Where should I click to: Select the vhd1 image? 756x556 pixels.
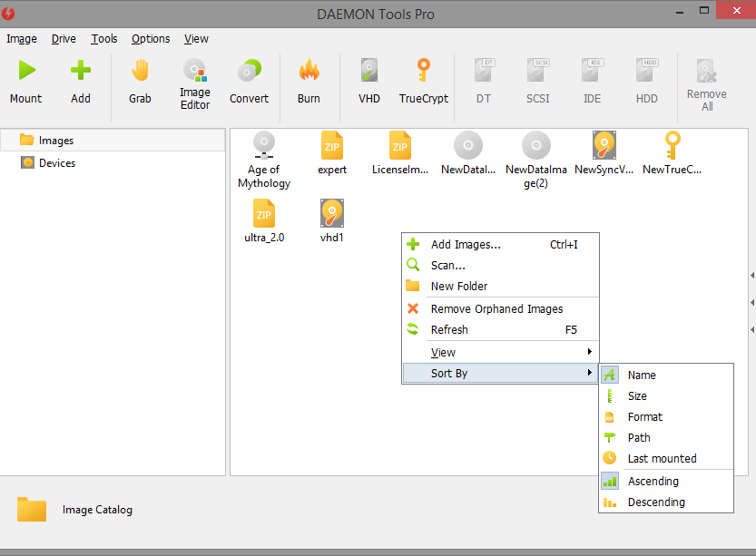point(332,221)
